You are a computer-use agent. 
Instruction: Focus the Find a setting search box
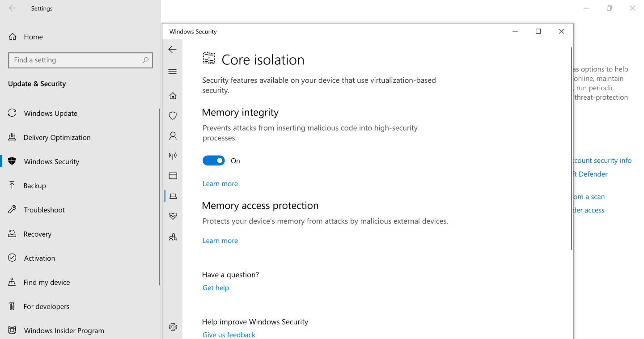[80, 60]
